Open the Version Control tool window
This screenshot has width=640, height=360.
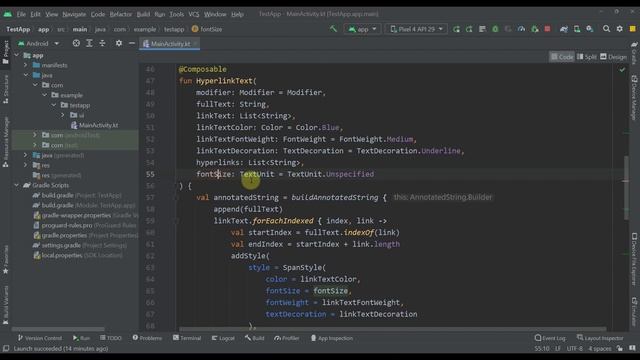40,338
